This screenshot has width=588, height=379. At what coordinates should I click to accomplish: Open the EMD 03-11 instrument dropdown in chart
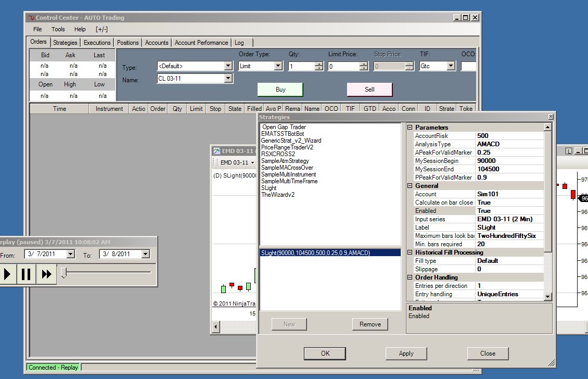point(252,162)
